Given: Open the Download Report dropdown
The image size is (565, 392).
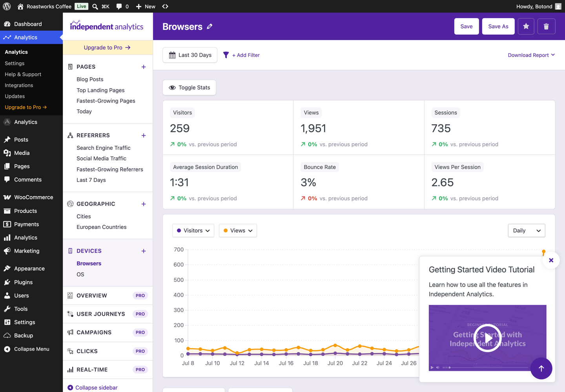Looking at the screenshot, I should pos(531,55).
